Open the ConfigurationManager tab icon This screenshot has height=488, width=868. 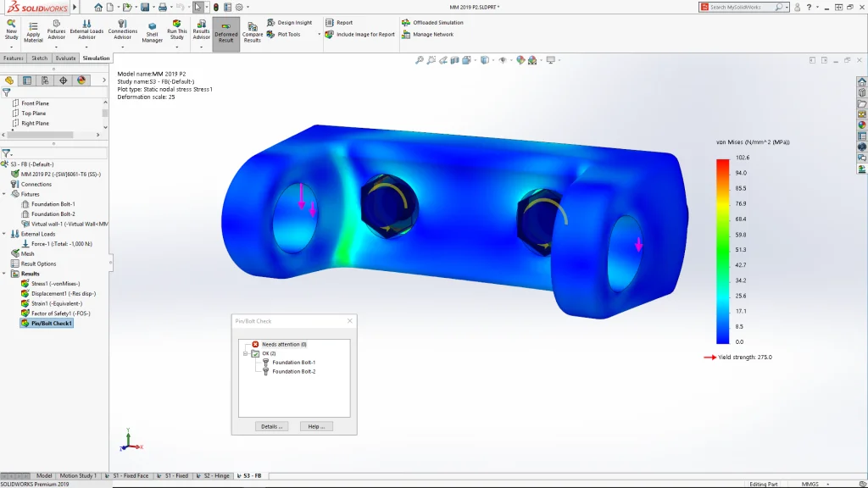point(45,80)
